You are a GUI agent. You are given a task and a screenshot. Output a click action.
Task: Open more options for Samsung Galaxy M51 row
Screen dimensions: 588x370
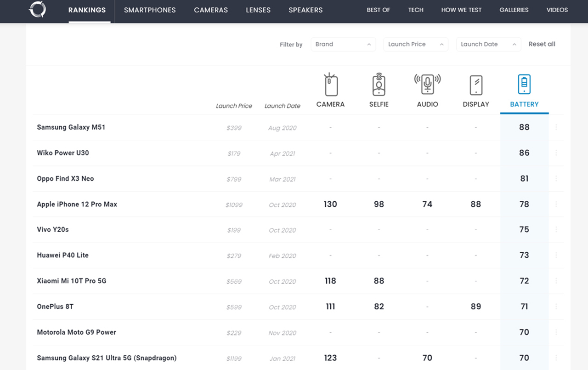[x=556, y=127]
